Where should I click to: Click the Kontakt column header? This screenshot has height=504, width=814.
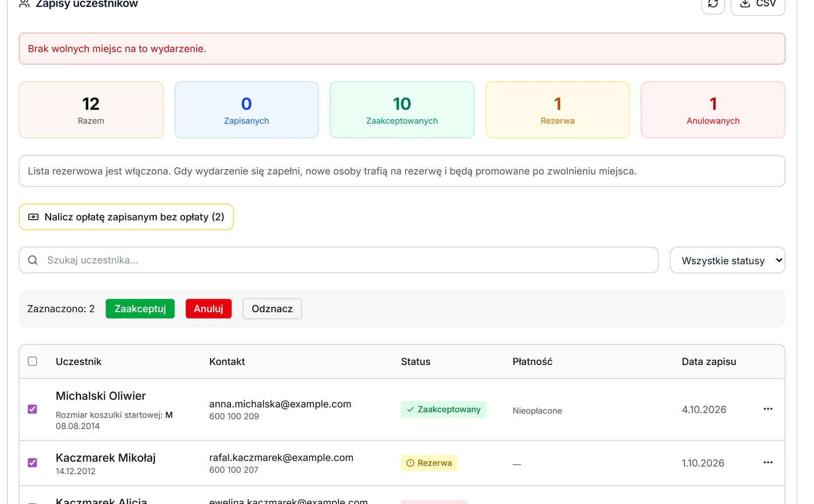(x=227, y=362)
